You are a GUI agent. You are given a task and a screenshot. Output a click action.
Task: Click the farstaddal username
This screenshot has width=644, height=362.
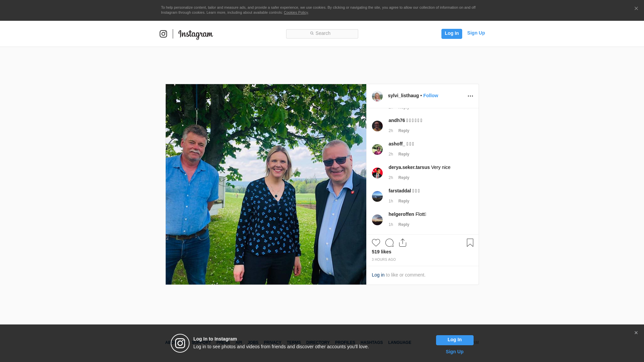coord(400,191)
